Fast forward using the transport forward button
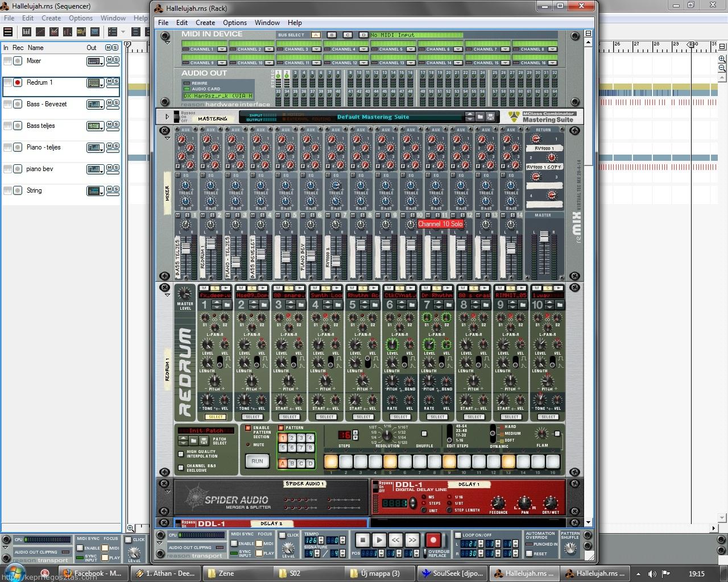The image size is (728, 582). pyautogui.click(x=412, y=541)
